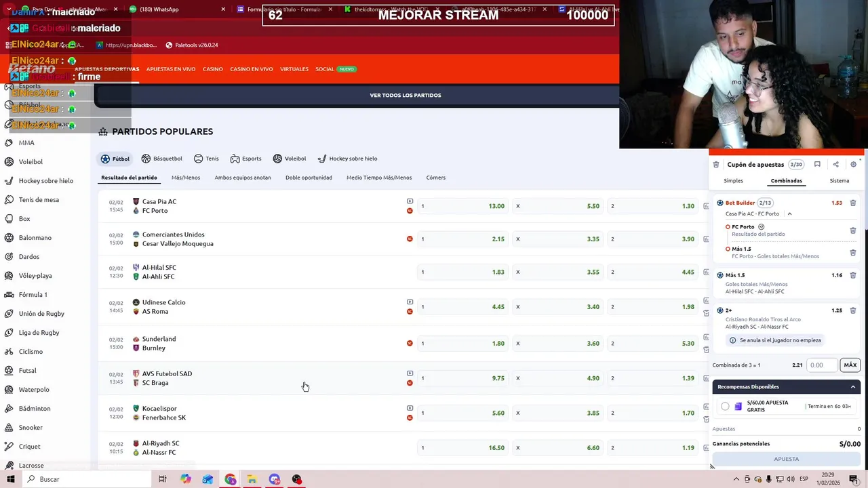Collapse the Casa Pia AC - FC Porto Bet Builder details
The width and height of the screenshot is (868, 488).
[x=789, y=213]
